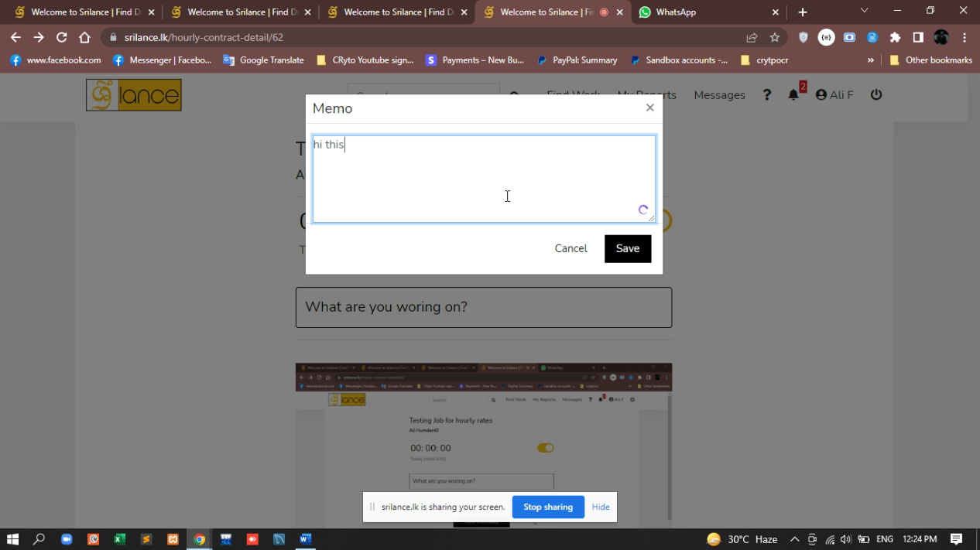Cancel the Memo dialog
This screenshot has width=980, height=550.
(571, 248)
